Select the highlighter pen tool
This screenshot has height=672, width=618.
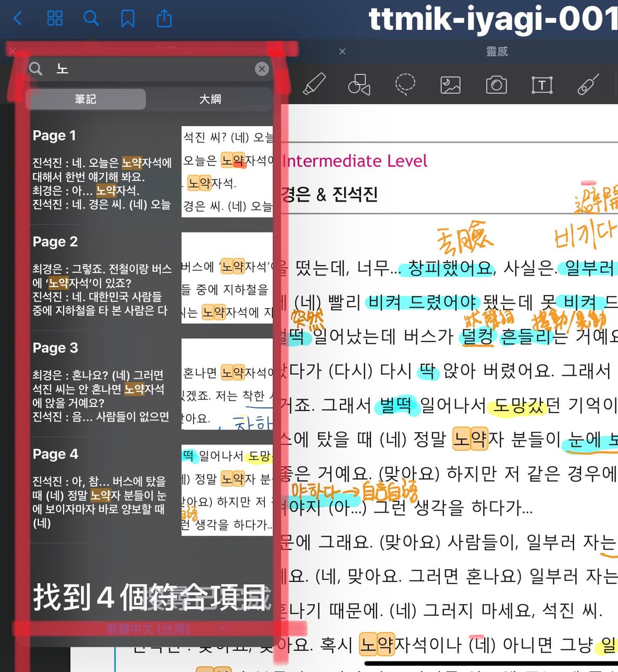tap(315, 84)
